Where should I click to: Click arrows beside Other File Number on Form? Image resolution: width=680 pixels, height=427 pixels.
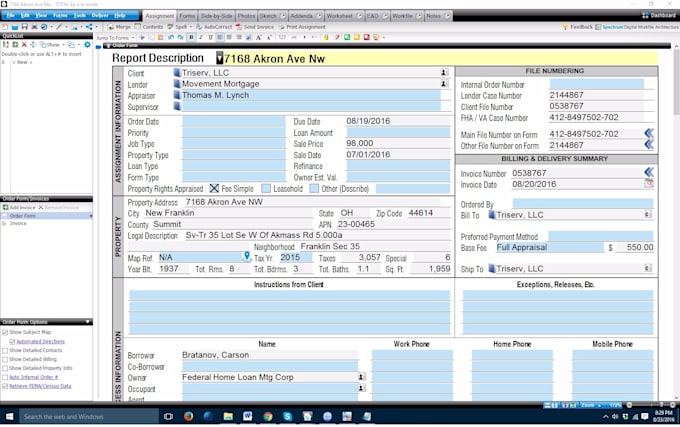pyautogui.click(x=649, y=144)
